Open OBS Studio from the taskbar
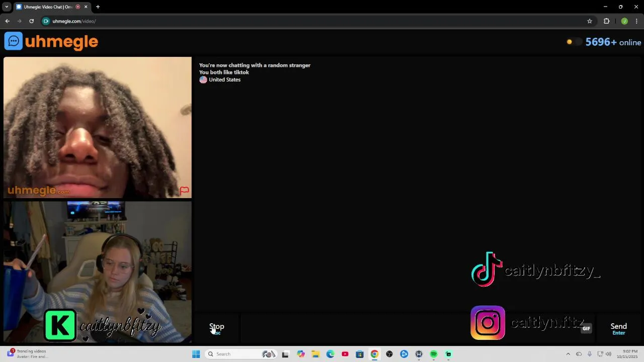 point(389,354)
